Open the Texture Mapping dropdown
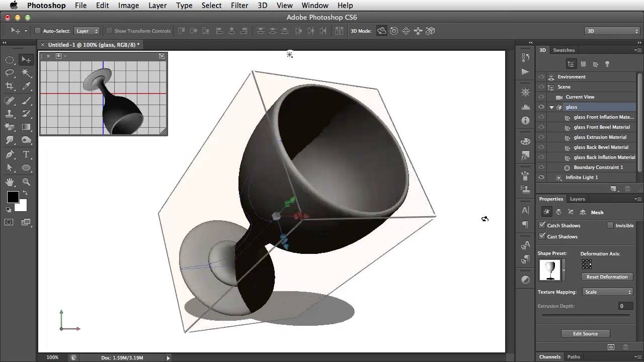Screen dimensions: 644x362 pyautogui.click(x=607, y=292)
